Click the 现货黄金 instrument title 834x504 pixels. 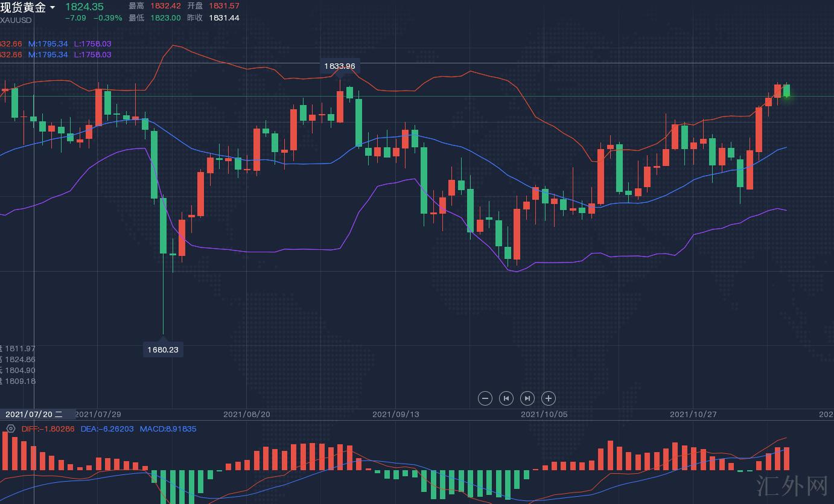(23, 7)
